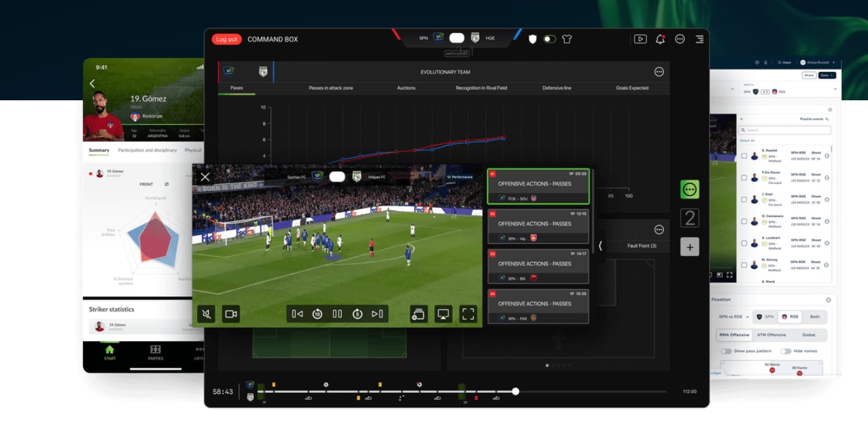Click the shield icon beside the toggle
Viewport: 868px width, 448px height.
pos(532,39)
